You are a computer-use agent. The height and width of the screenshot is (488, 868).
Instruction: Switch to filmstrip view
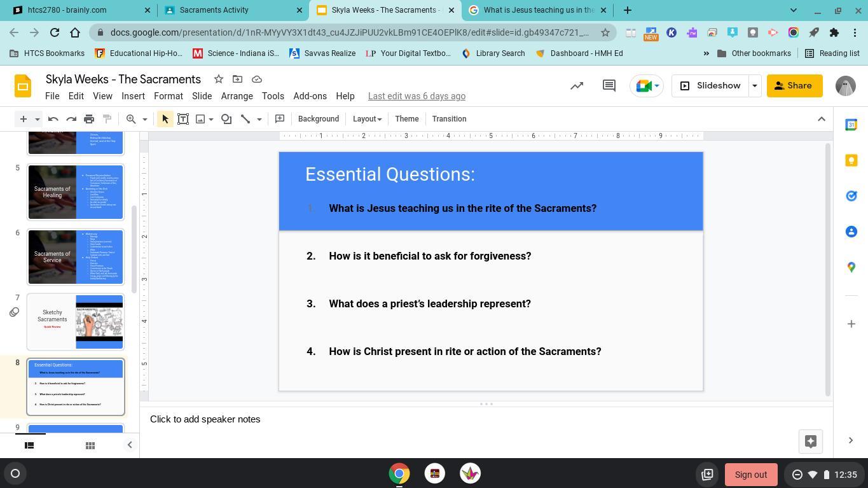(29, 445)
